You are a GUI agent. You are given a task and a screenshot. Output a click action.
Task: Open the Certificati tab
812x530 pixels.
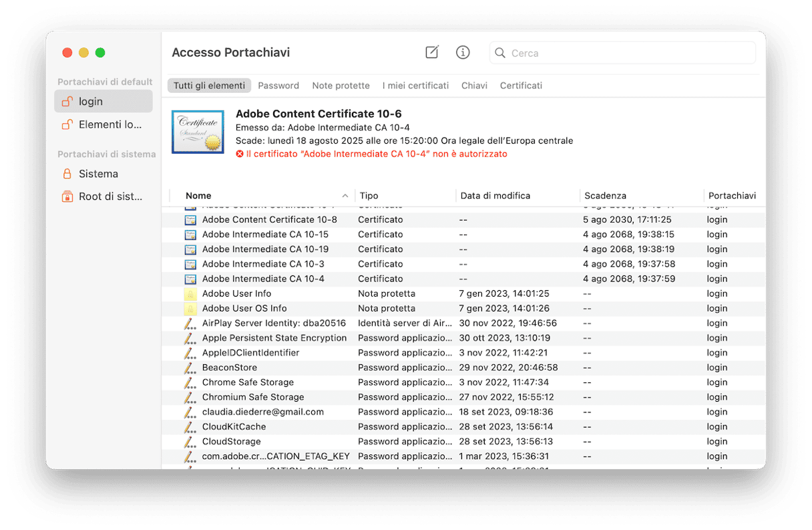point(521,86)
